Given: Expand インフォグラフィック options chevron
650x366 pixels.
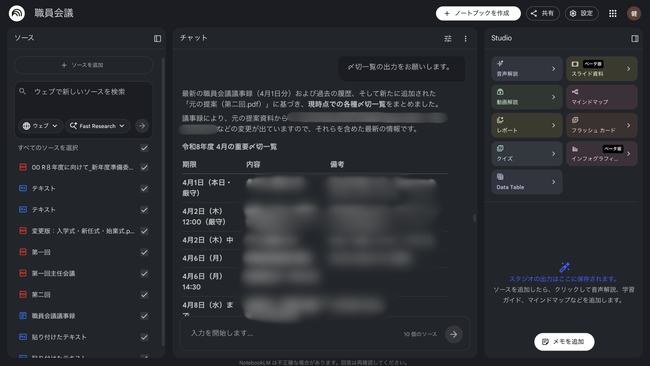Looking at the screenshot, I should (628, 154).
